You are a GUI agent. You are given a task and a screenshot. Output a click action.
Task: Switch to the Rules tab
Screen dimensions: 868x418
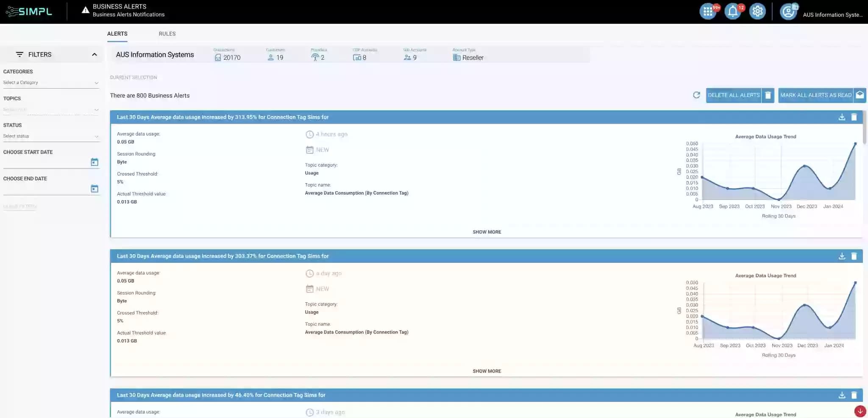[167, 33]
